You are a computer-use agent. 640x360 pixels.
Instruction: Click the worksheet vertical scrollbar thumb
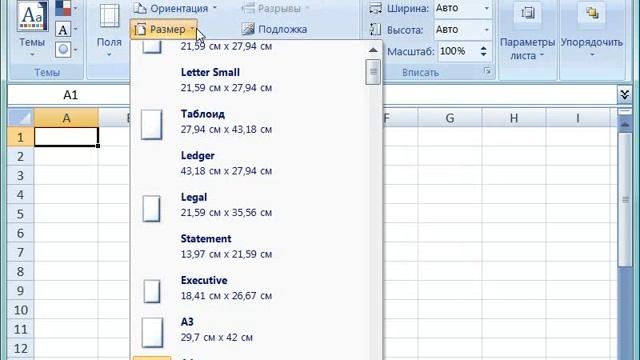625,199
